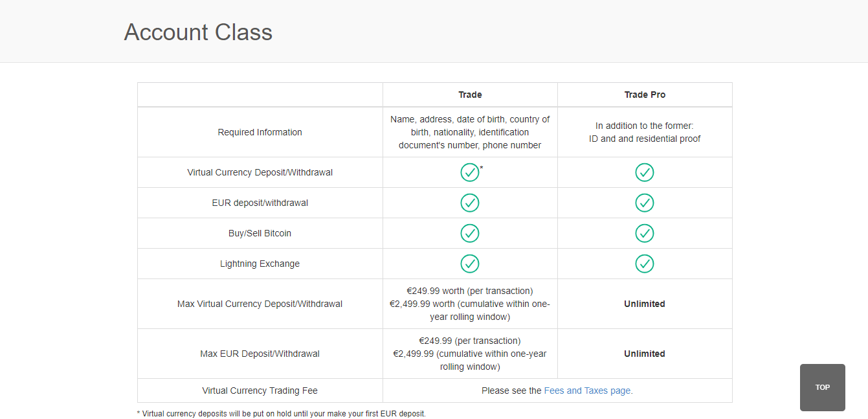
Task: Click Unlimited in Max EUR Deposit row
Action: [645, 354]
